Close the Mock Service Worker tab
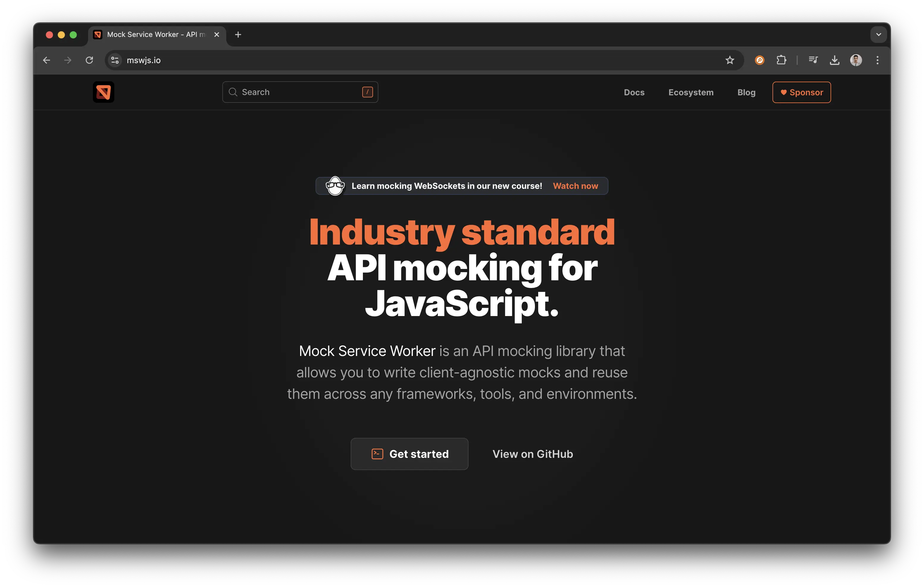Viewport: 924px width, 588px height. (217, 35)
